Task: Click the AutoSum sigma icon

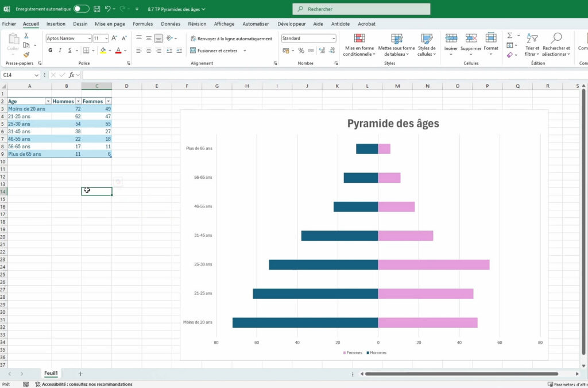Action: [x=509, y=36]
